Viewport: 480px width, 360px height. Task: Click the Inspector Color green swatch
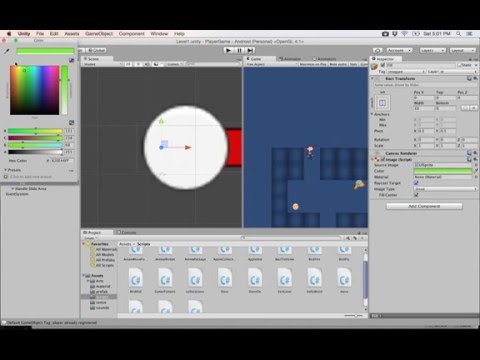[443, 171]
